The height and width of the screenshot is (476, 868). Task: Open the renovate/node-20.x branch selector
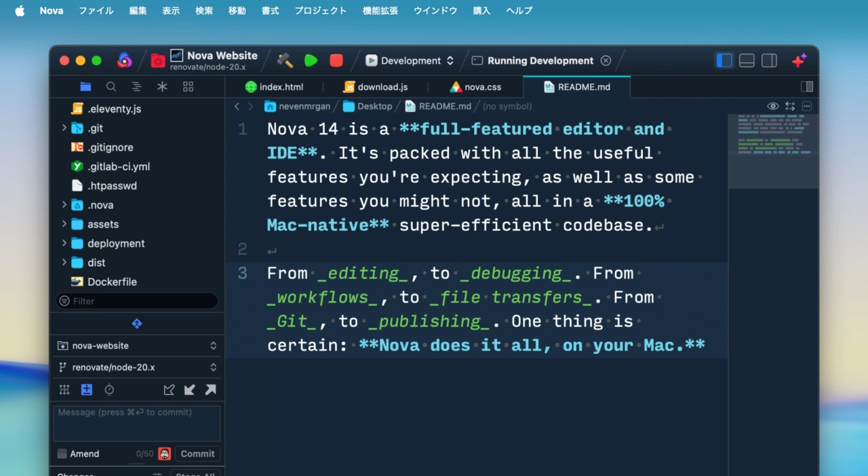click(x=137, y=368)
